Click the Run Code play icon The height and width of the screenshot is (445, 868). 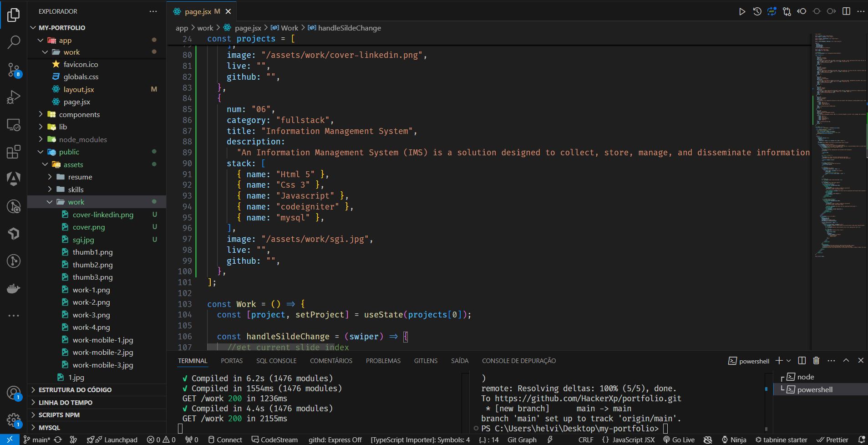[742, 11]
